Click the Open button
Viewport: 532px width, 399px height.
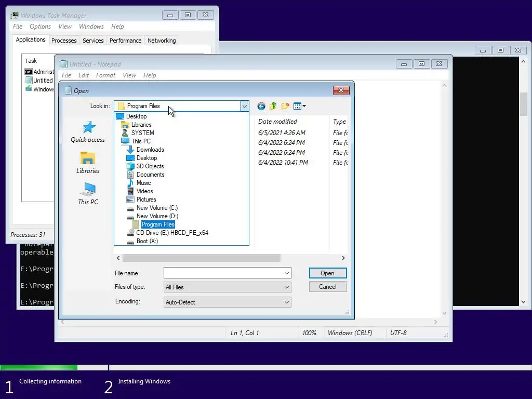[328, 273]
